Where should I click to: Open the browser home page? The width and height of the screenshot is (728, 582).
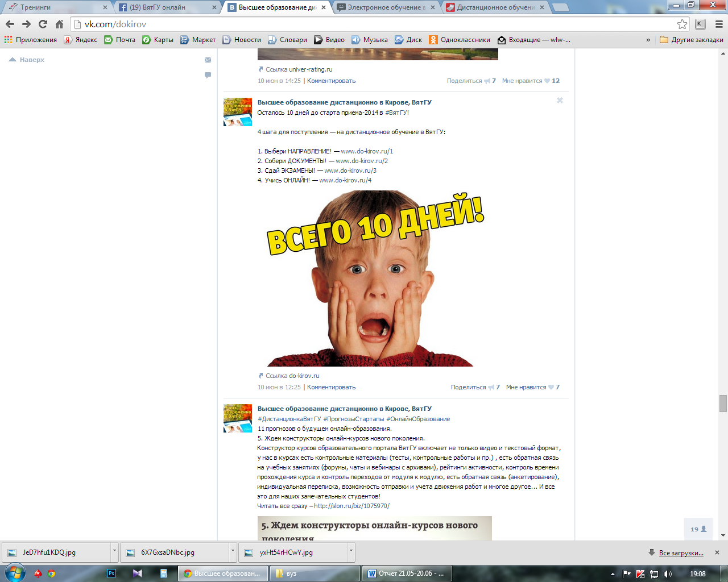59,24
